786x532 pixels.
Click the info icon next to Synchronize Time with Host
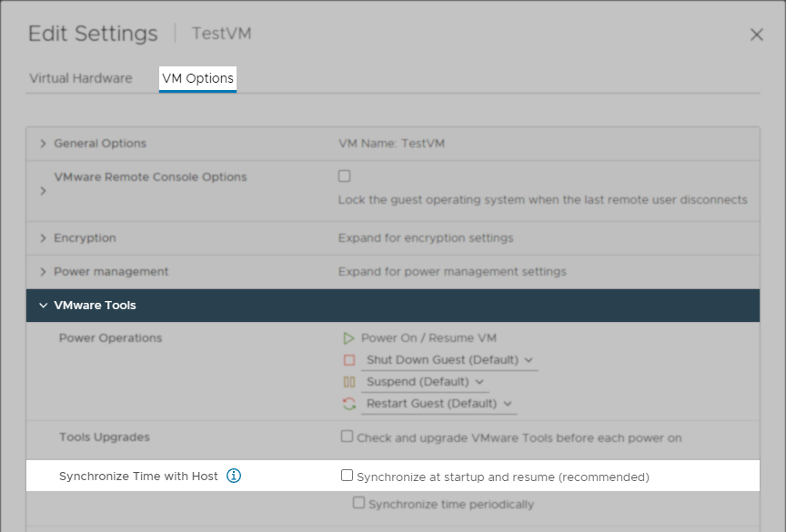point(233,475)
